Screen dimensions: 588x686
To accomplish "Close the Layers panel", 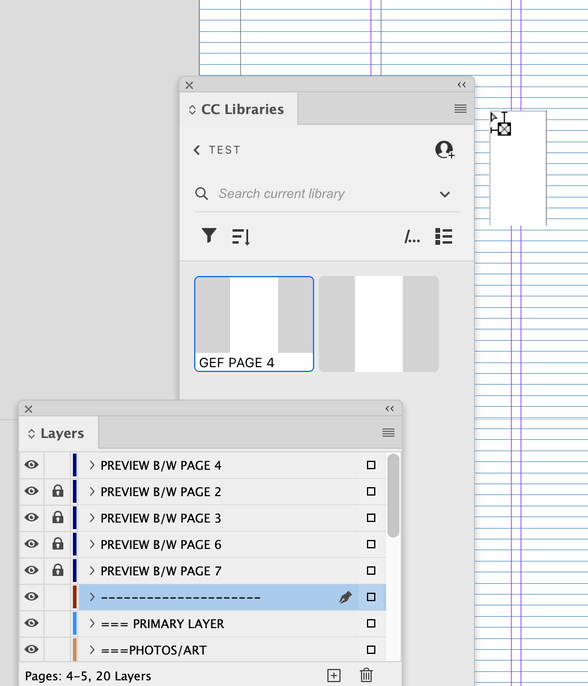I will pyautogui.click(x=28, y=409).
